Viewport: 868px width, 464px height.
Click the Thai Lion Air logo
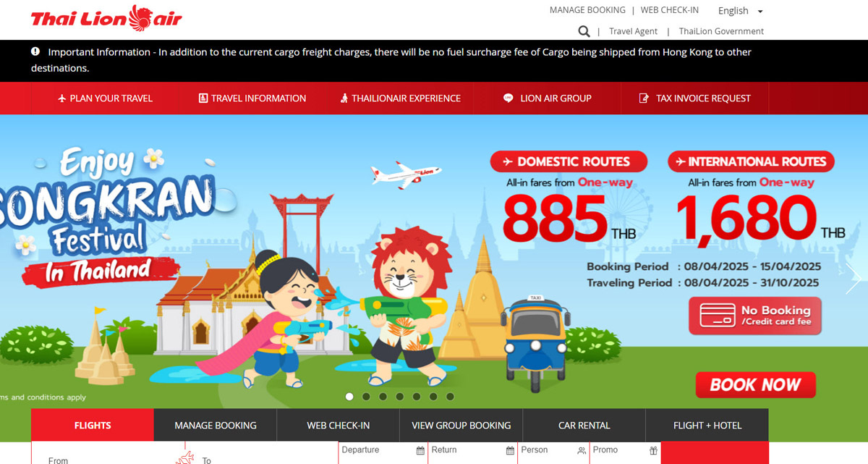106,18
